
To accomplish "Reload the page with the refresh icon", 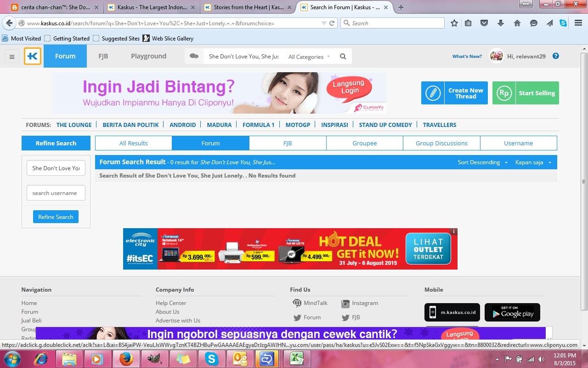I will pos(332,23).
